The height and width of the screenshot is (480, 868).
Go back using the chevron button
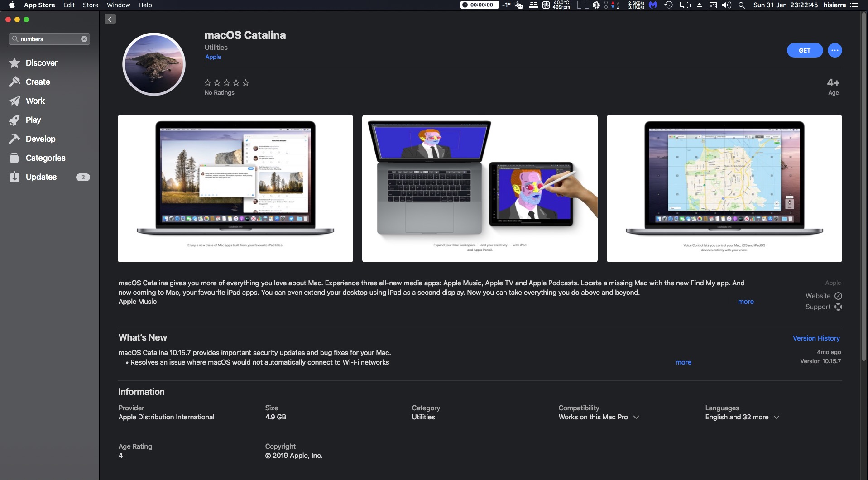tap(110, 19)
